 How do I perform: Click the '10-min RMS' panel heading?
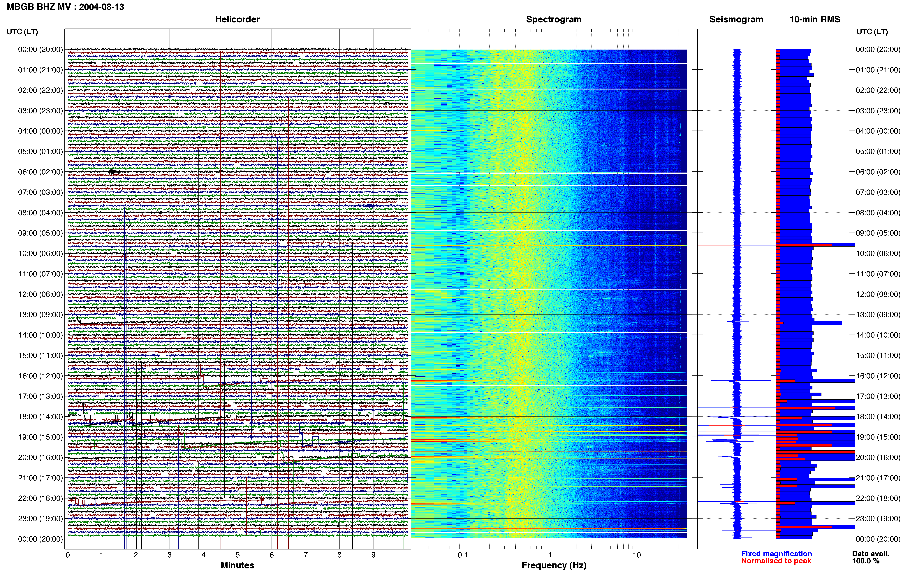[815, 20]
